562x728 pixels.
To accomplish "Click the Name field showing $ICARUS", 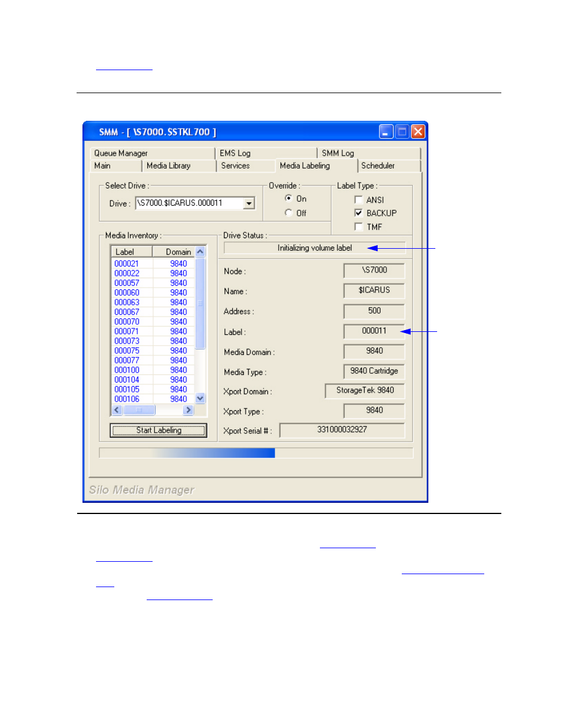I will tap(374, 290).
